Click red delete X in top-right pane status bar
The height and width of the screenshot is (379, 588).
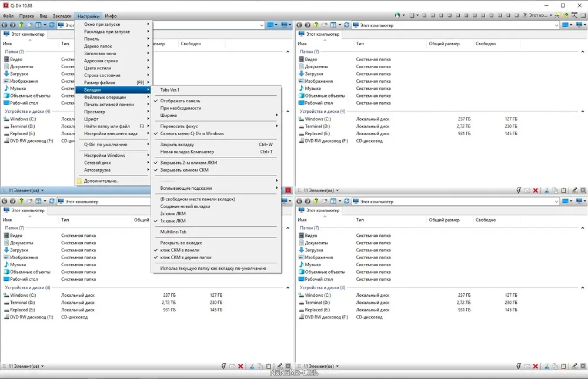536,190
